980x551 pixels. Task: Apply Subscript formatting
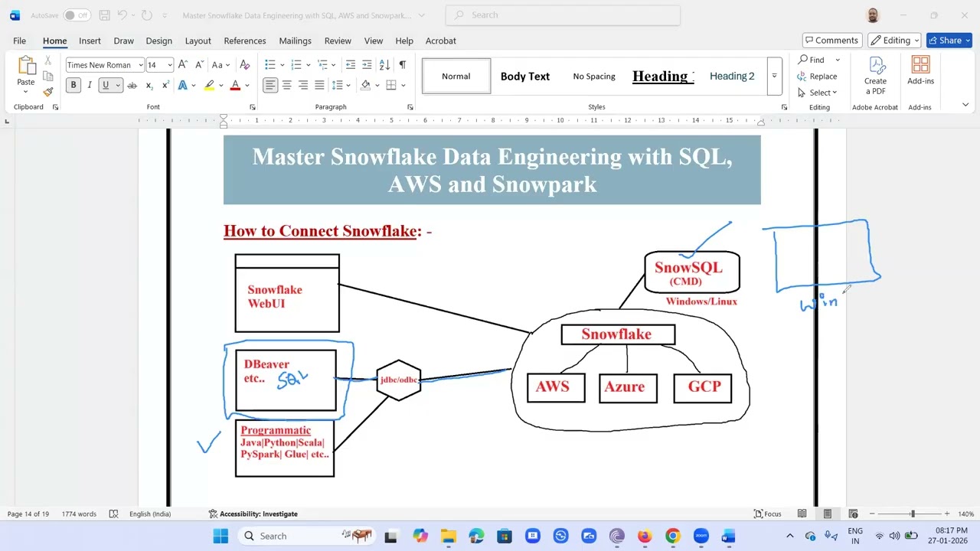pos(149,85)
